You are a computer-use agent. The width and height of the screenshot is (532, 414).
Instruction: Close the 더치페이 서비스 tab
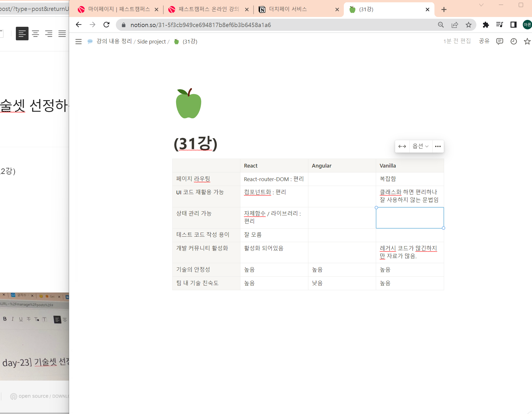pos(337,10)
